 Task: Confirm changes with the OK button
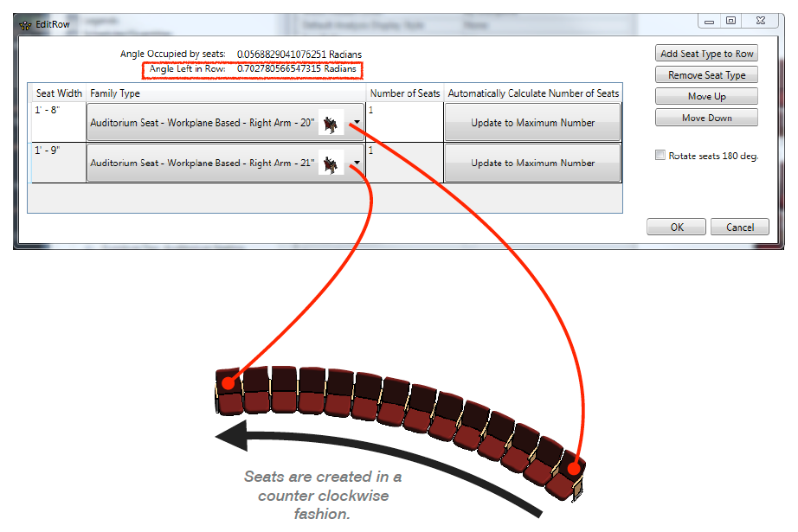[675, 227]
